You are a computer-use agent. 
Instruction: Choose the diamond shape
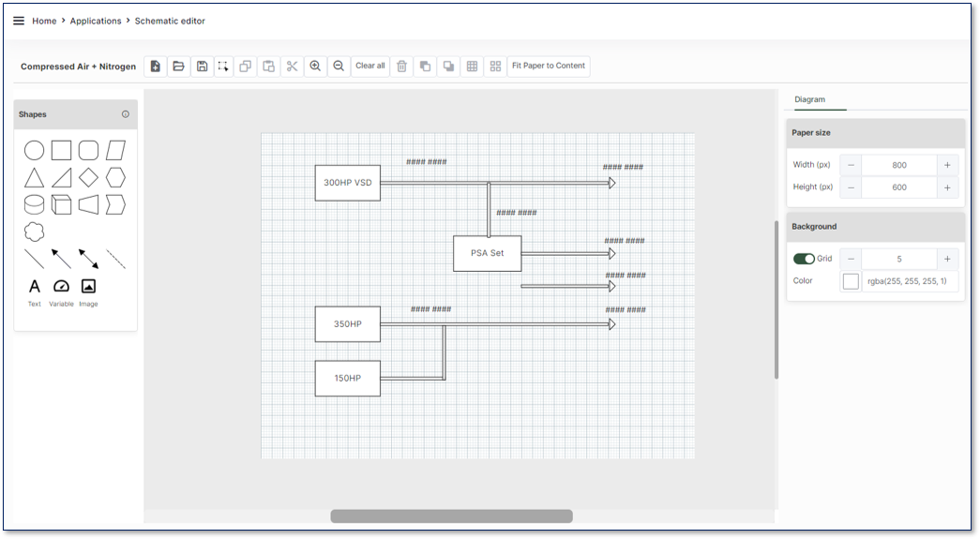(88, 178)
